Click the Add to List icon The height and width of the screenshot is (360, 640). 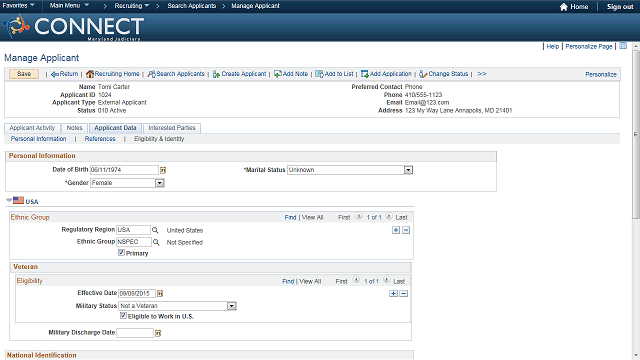coord(319,74)
